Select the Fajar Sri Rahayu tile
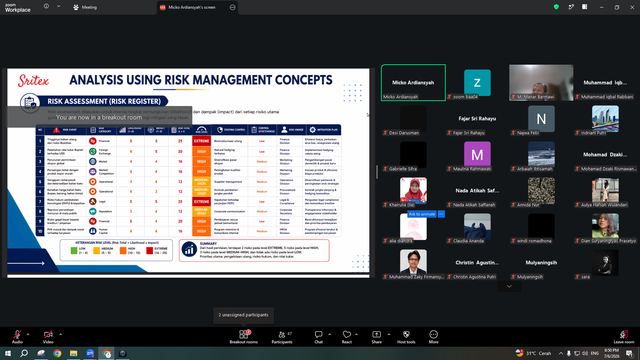This screenshot has height=360, width=640. point(477,119)
